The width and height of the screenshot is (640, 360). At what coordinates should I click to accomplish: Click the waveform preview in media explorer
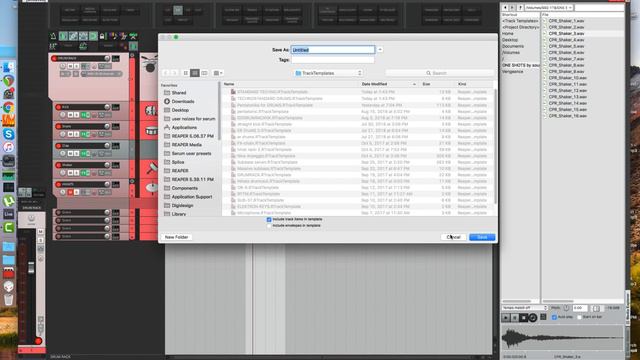[x=562, y=339]
